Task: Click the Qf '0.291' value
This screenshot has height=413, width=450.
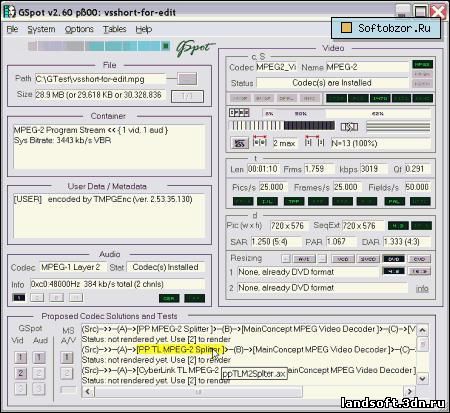Action: (x=418, y=169)
